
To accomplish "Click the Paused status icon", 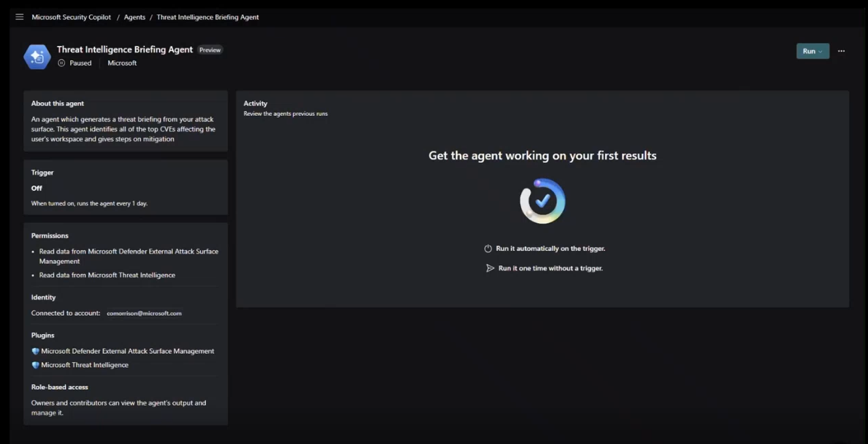I will (61, 63).
